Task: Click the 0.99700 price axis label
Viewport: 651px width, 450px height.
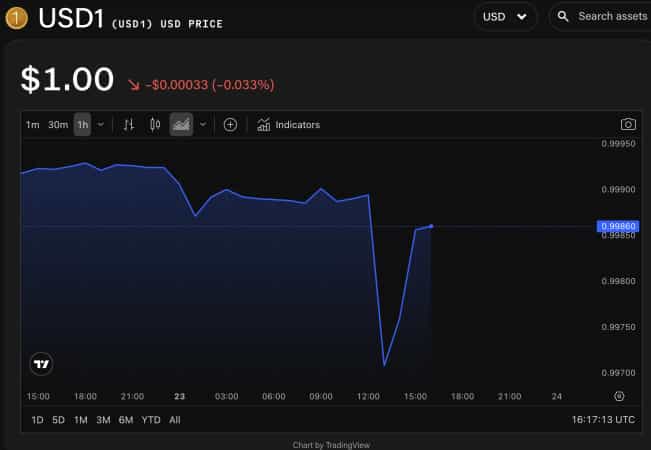Action: click(x=618, y=373)
